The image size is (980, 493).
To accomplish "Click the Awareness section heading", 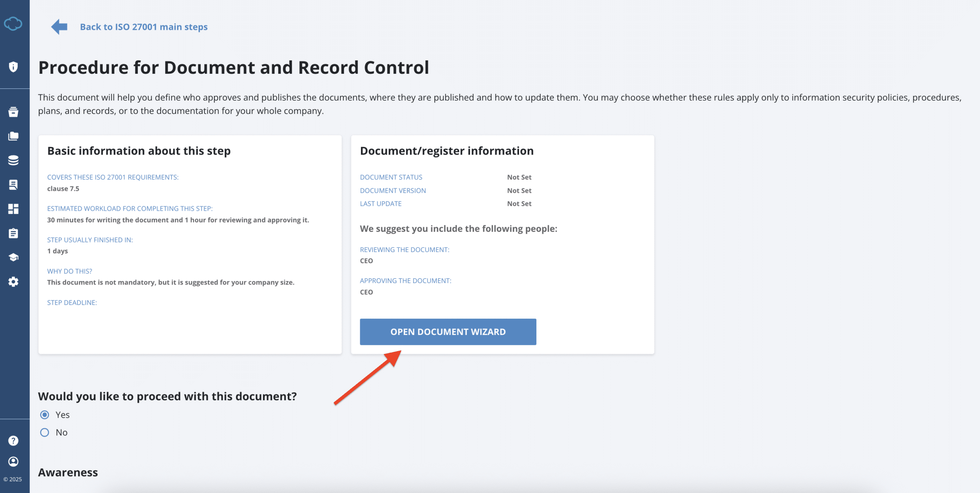I will pos(68,472).
